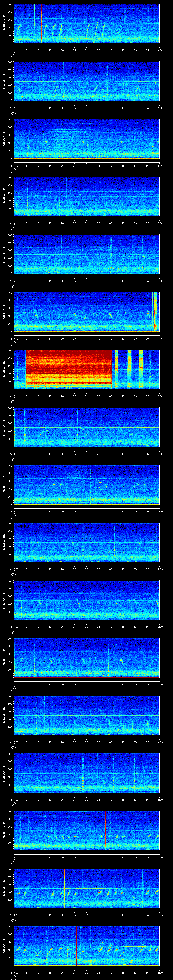173x980 pixels.
Task: Click the 4:08:00 start time label
Action: click(x=14, y=454)
